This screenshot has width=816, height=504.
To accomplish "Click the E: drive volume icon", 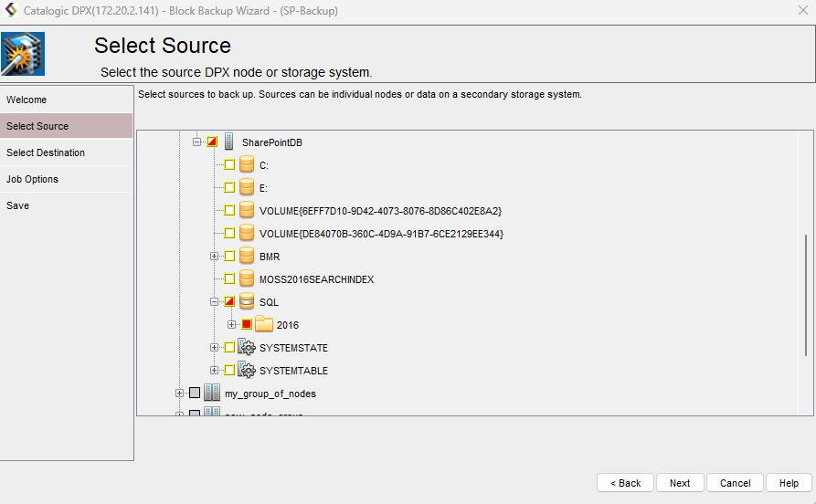I will [x=246, y=188].
